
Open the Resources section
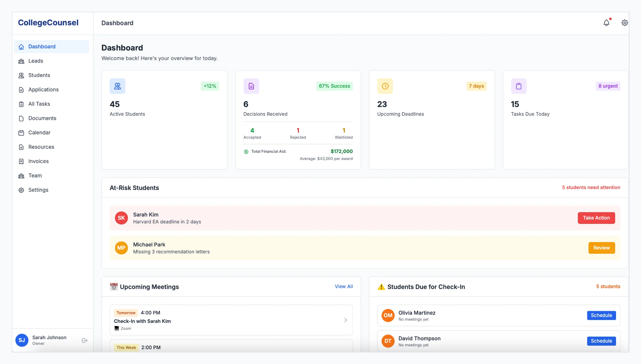click(41, 147)
